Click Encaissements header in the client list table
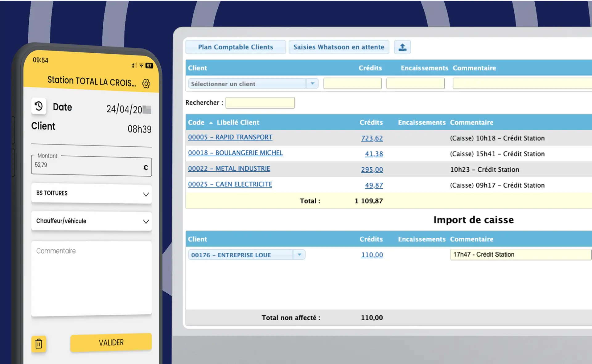 coord(421,122)
